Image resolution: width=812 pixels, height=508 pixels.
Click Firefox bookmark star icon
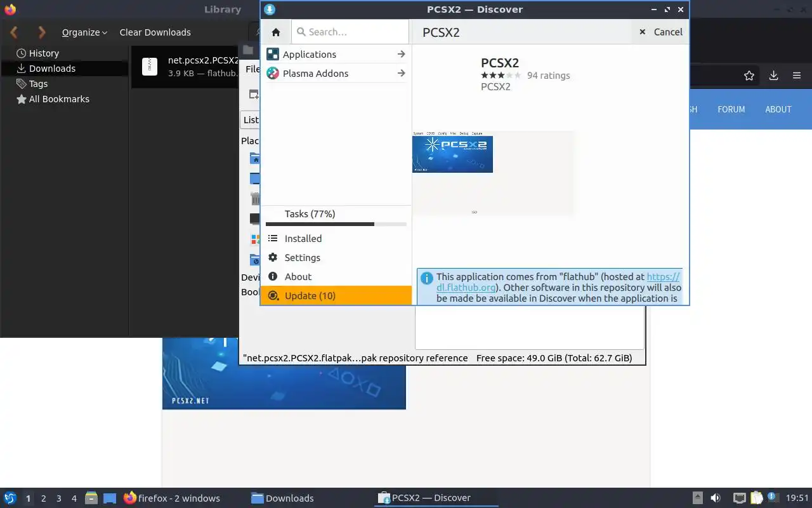(x=749, y=76)
